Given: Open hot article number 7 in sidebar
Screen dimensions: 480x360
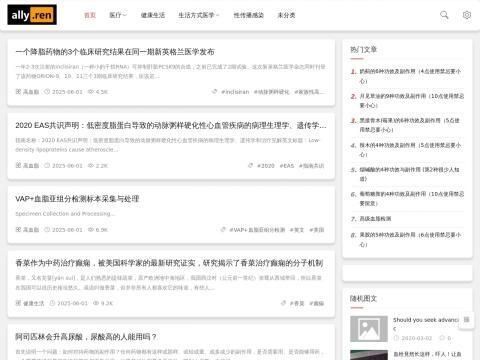Looking at the screenshot, I should coord(375,219).
